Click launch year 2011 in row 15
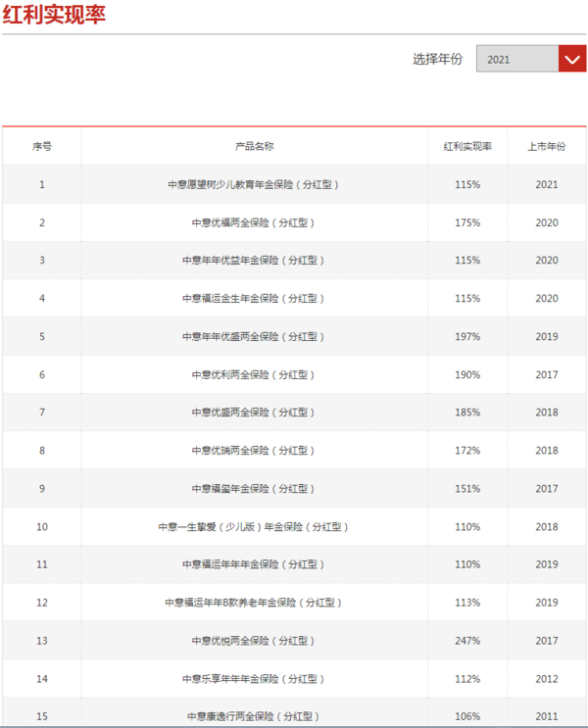 [547, 716]
